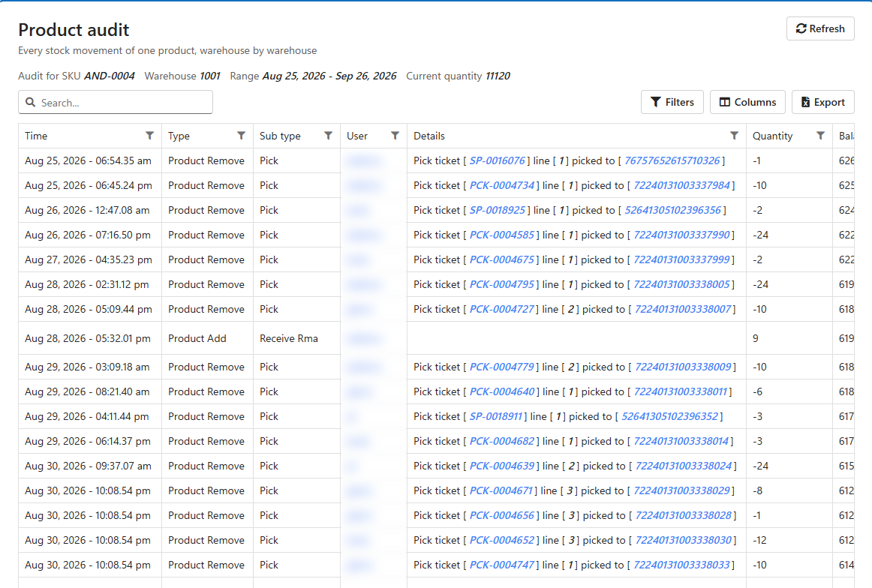Sort by the Time column header
The width and height of the screenshot is (872, 588).
pos(36,136)
